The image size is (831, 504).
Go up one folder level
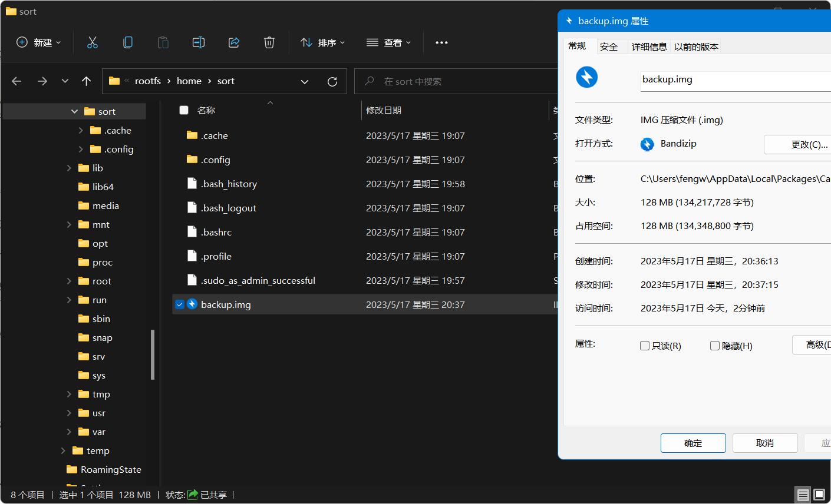[x=86, y=81]
